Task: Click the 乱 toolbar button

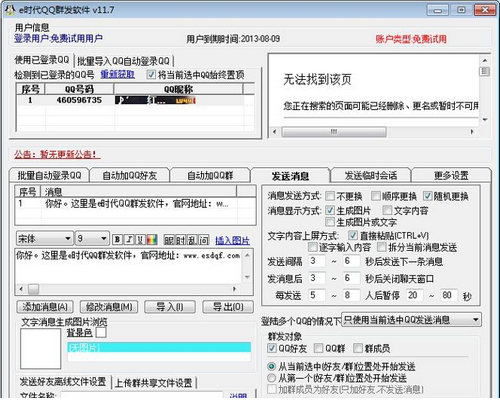Action: coord(192,240)
